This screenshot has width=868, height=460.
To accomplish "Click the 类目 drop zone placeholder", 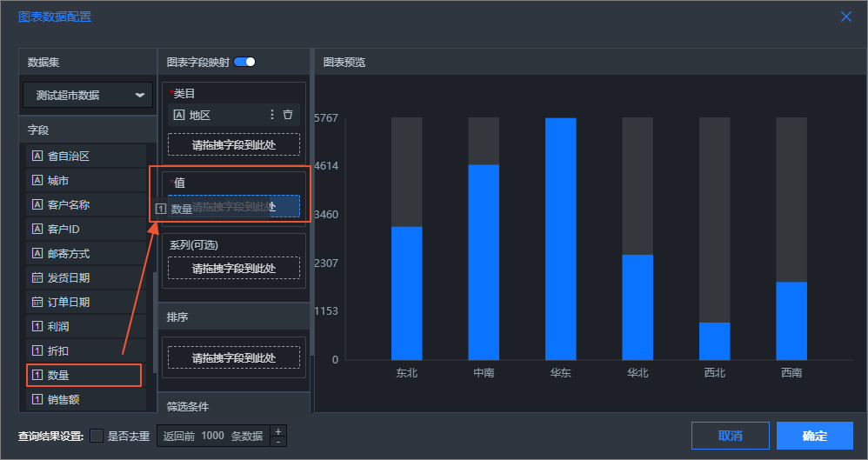I will (x=234, y=144).
